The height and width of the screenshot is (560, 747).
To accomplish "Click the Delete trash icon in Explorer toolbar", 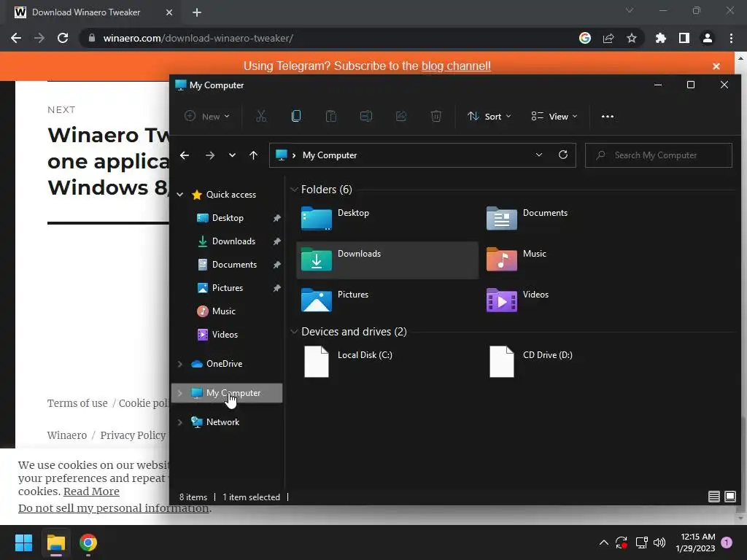I will coord(436,116).
